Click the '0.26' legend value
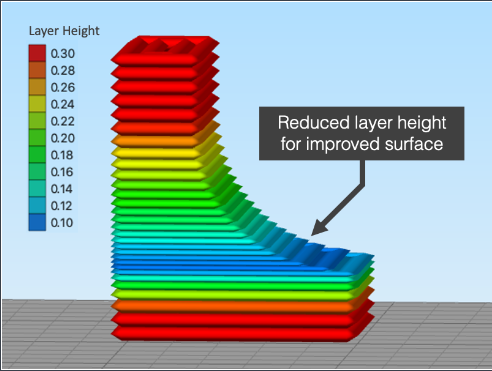The width and height of the screenshot is (492, 371). point(63,88)
